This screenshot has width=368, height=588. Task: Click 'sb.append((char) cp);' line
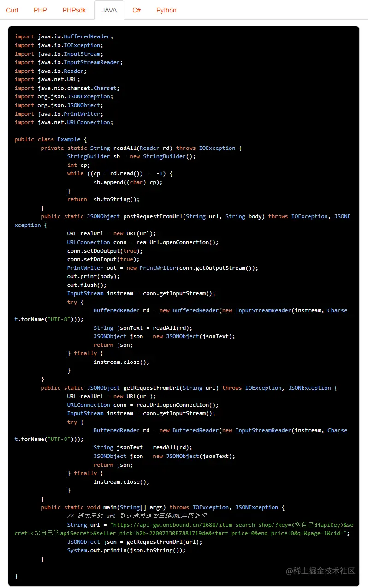(128, 182)
